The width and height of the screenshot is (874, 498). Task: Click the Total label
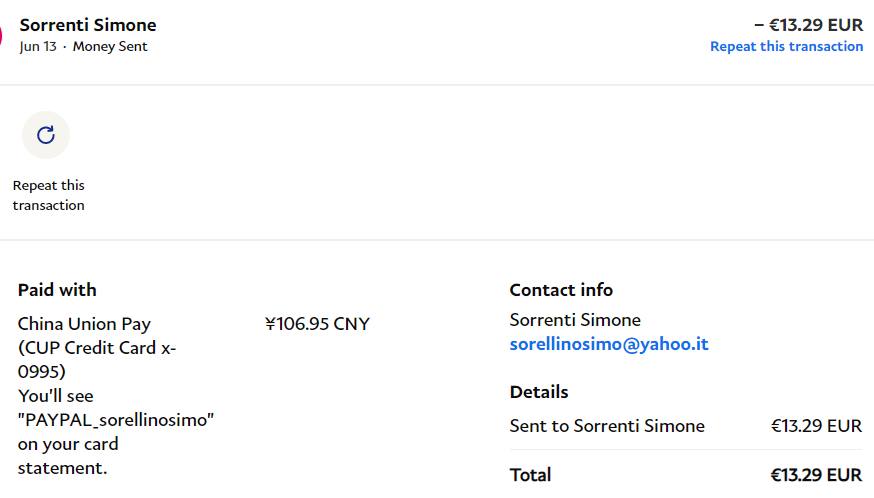(530, 475)
